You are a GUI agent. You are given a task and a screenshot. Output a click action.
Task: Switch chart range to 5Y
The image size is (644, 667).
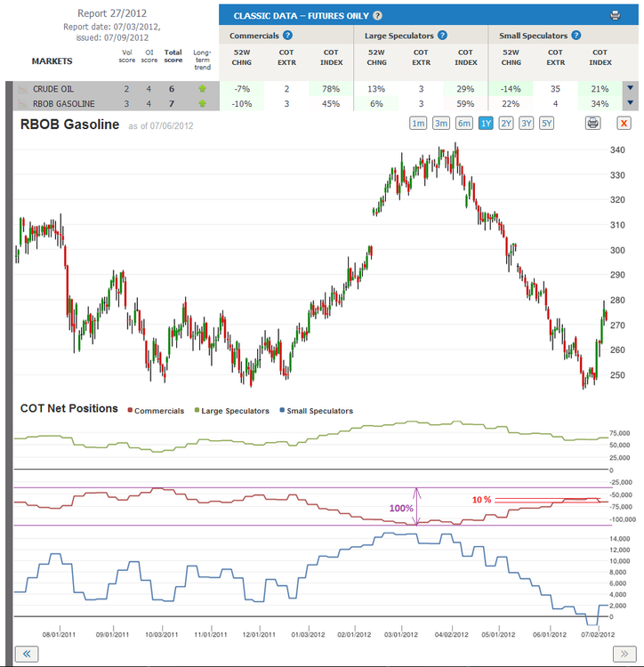[x=546, y=124]
